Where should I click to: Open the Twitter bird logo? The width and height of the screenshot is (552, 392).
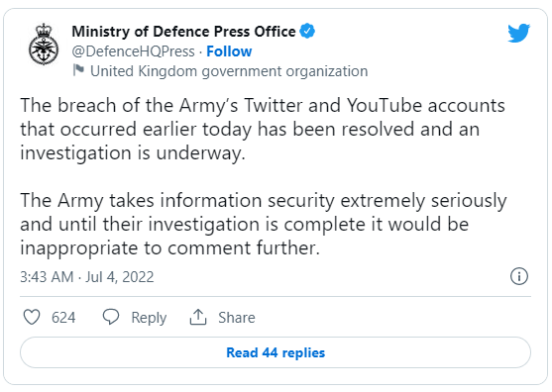click(518, 33)
